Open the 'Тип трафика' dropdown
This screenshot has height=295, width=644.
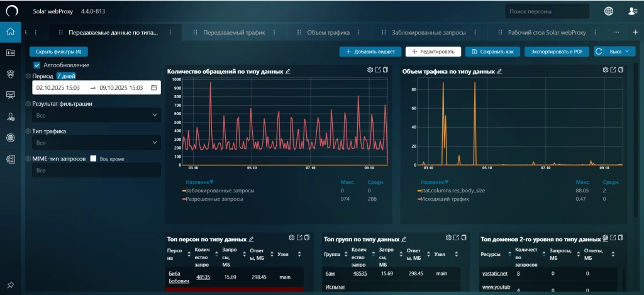97,143
